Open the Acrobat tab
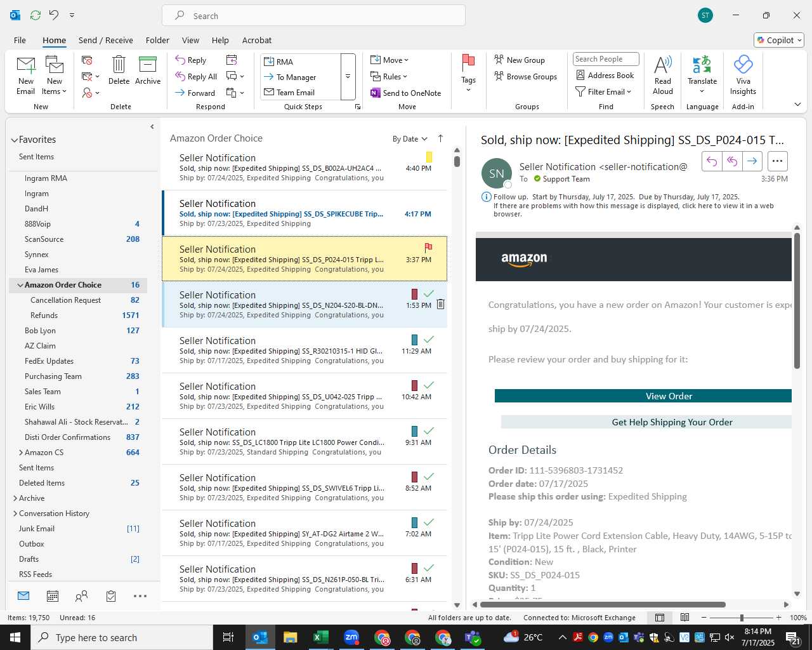Image resolution: width=812 pixels, height=650 pixels. 257,40
